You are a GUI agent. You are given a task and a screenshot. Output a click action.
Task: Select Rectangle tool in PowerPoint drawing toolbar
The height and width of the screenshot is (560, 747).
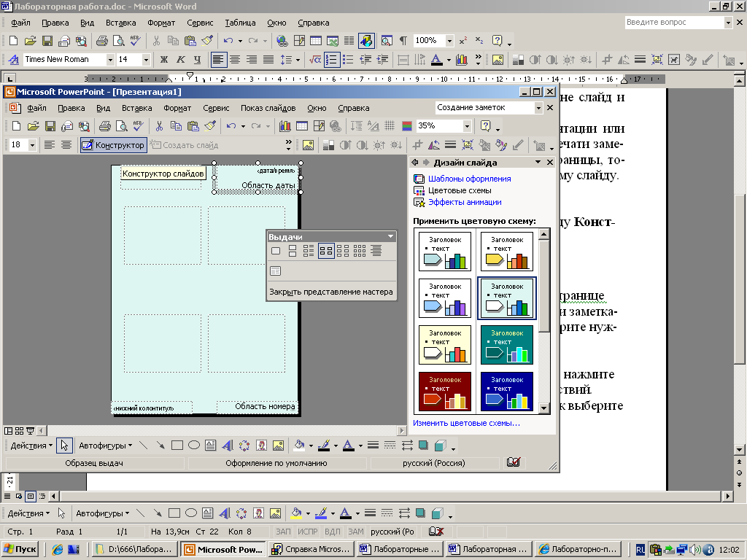tap(177, 446)
